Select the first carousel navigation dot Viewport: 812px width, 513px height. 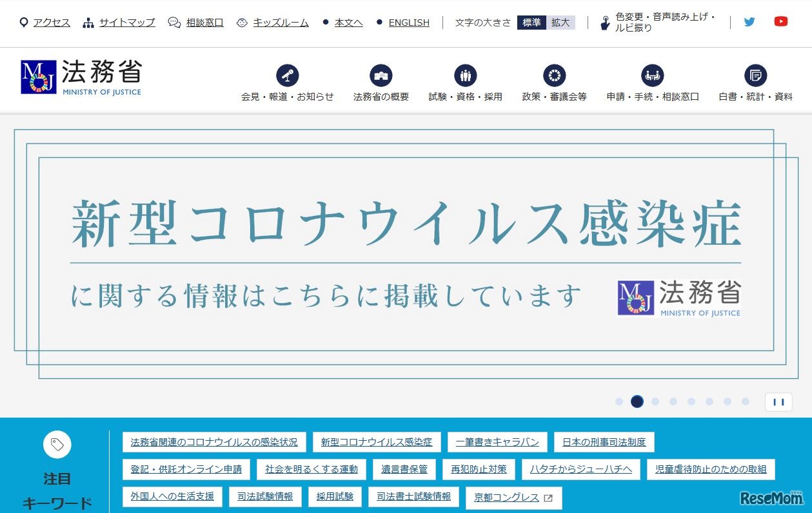[x=619, y=402]
